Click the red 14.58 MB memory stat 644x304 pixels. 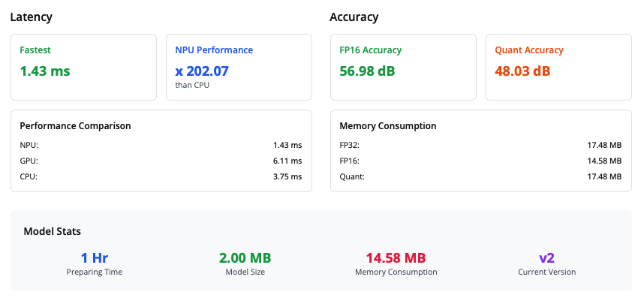[396, 257]
